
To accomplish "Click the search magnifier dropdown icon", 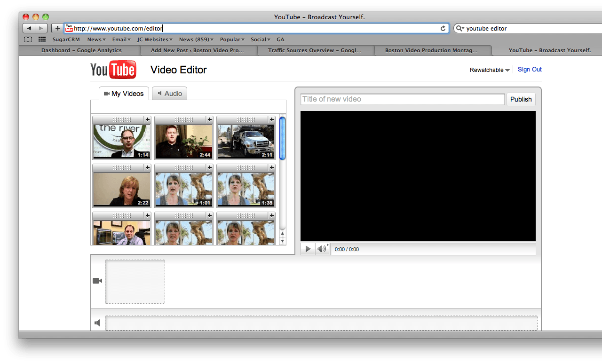I will 460,28.
